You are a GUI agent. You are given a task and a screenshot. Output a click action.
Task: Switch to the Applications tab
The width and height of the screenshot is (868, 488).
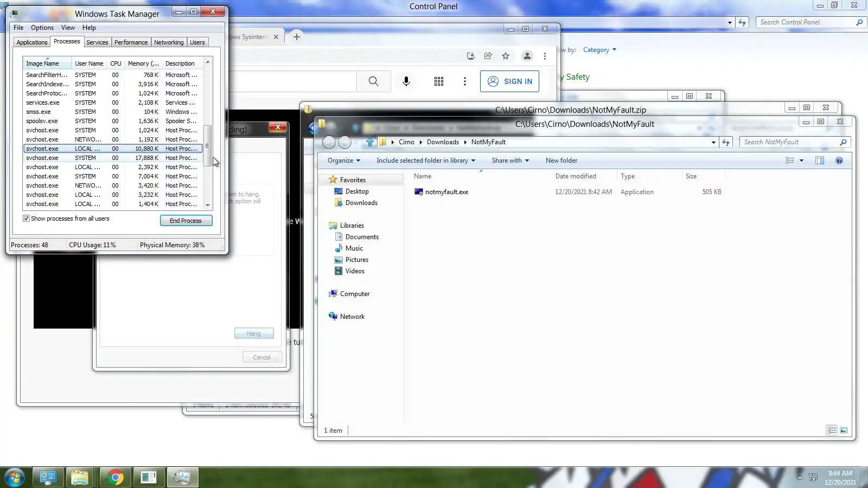[32, 42]
